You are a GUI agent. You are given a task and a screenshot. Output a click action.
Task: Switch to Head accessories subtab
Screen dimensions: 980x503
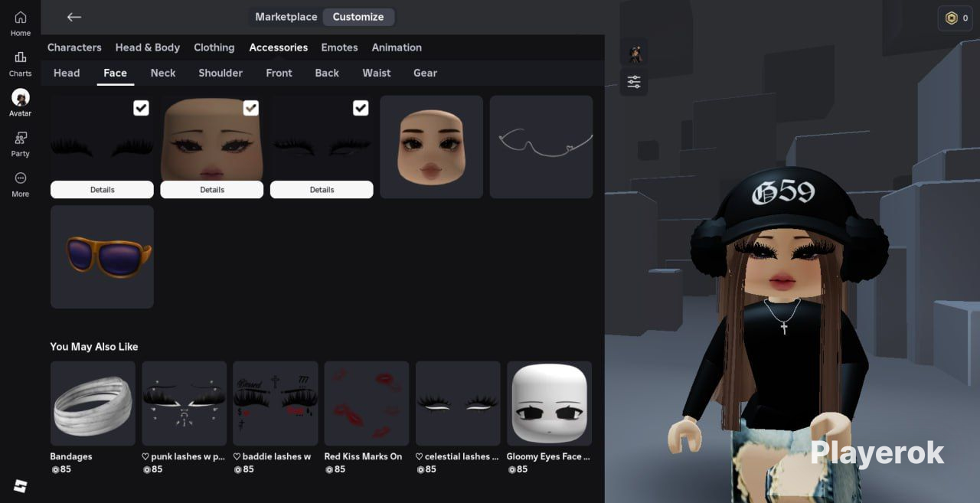click(67, 73)
